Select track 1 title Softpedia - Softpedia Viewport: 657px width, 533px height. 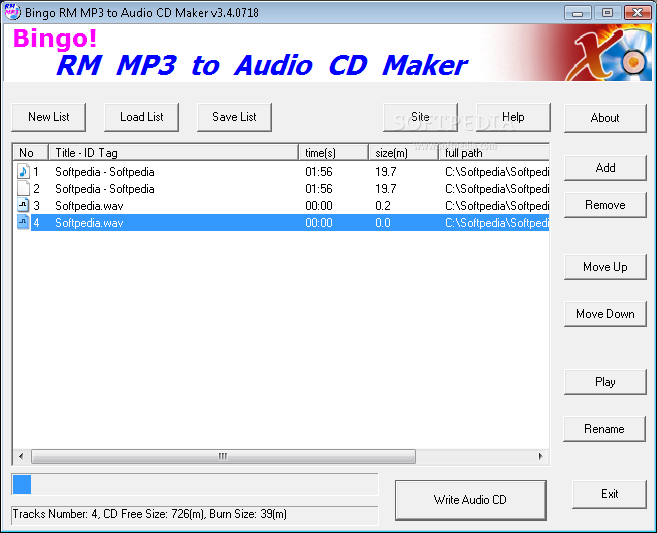(105, 172)
